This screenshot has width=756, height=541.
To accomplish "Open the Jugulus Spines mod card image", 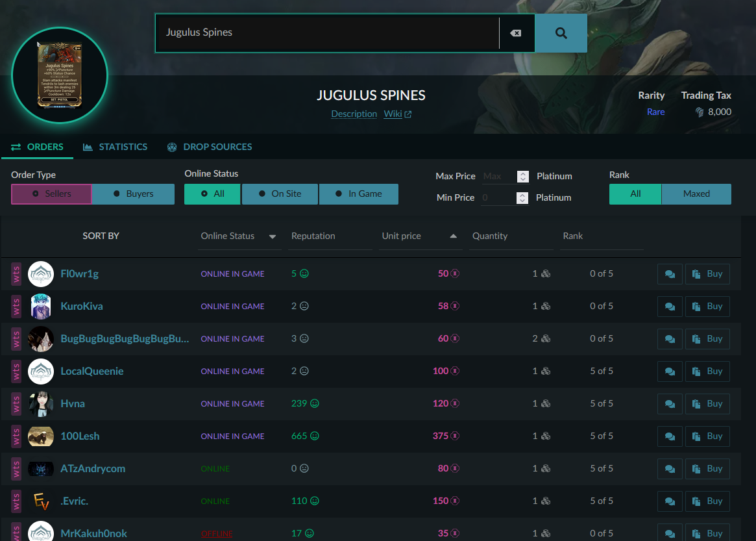I will point(60,75).
